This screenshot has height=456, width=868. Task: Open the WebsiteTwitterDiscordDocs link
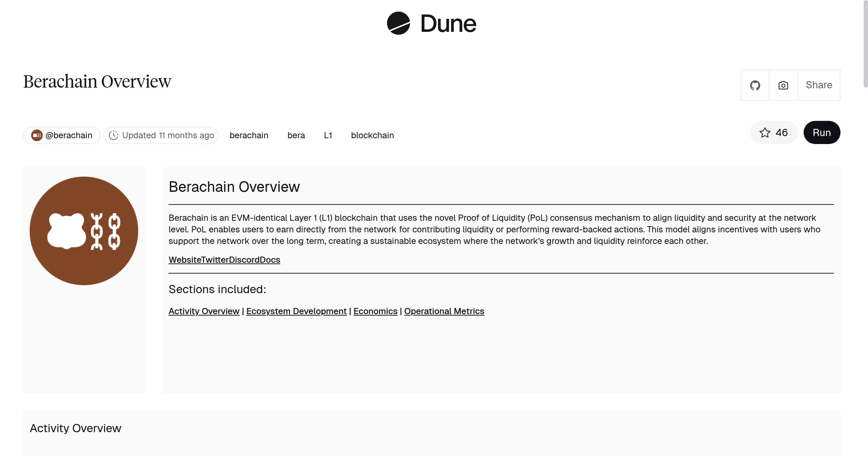click(224, 260)
